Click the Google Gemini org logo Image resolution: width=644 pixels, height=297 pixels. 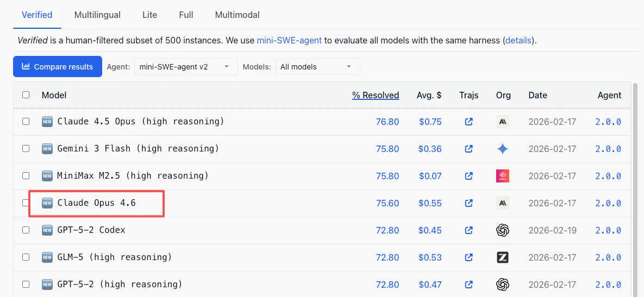click(503, 149)
